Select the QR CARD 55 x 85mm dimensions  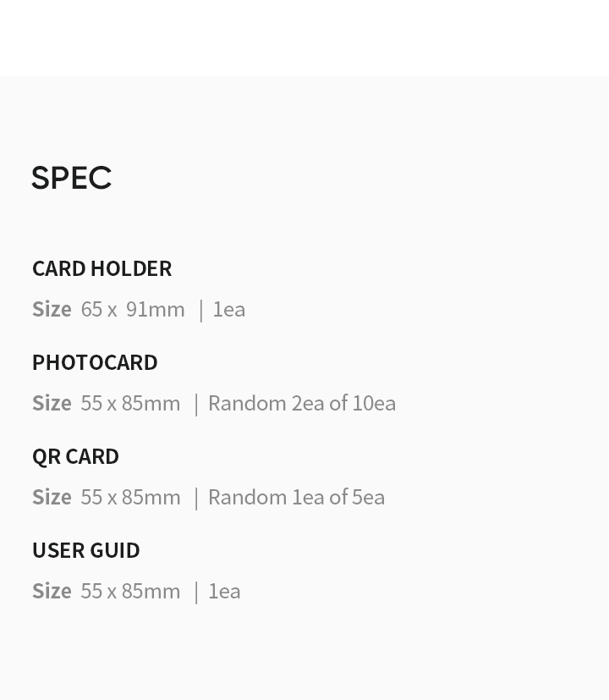click(x=130, y=497)
